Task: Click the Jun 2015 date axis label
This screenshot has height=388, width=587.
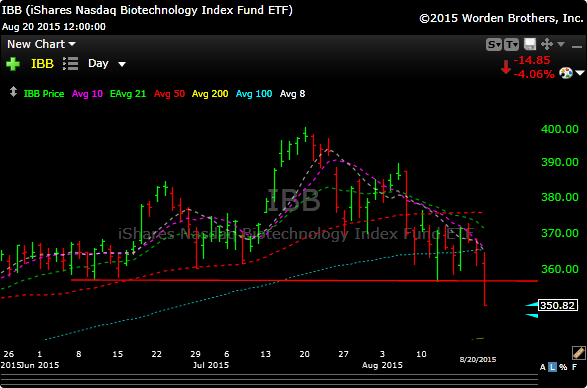Action: tap(39, 365)
